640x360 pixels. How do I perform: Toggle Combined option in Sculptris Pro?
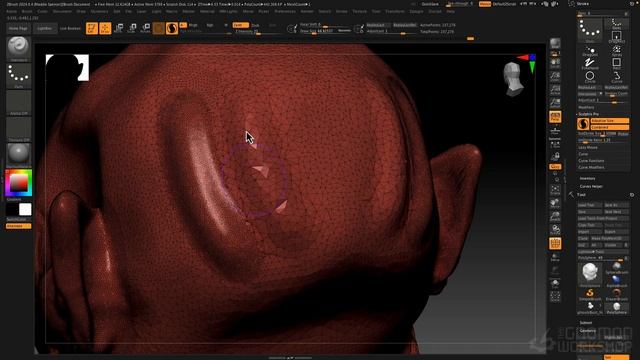(610, 127)
